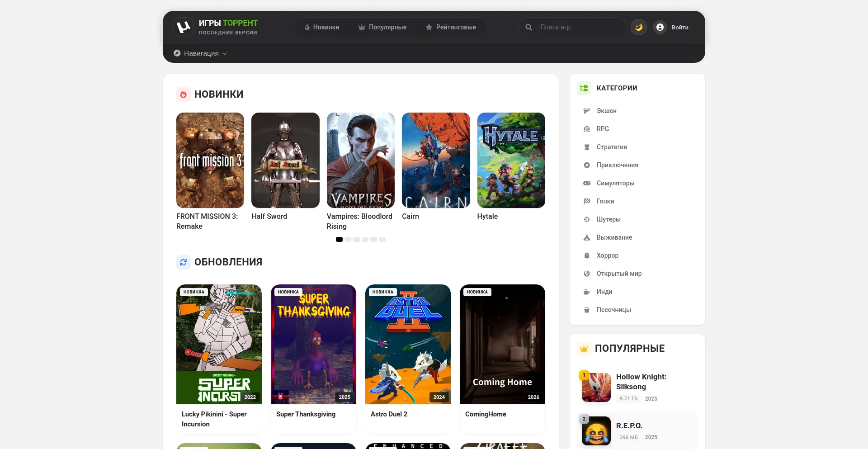Image resolution: width=868 pixels, height=449 pixels.
Task: Click the Cairn title text
Action: click(410, 217)
